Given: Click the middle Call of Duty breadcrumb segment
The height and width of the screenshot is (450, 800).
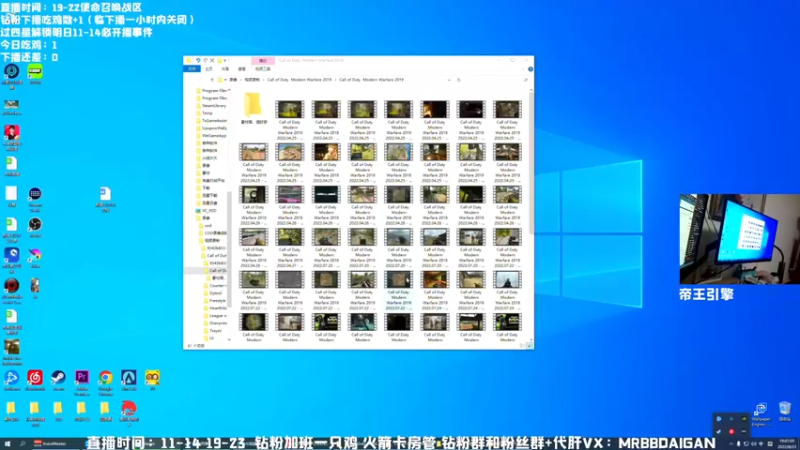Looking at the screenshot, I should click(299, 80).
